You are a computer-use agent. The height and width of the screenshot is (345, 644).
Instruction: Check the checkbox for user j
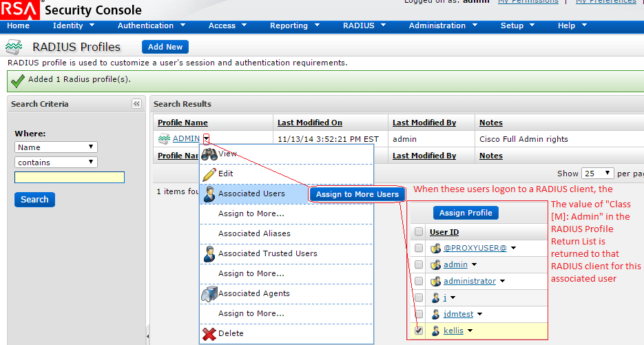tap(419, 297)
